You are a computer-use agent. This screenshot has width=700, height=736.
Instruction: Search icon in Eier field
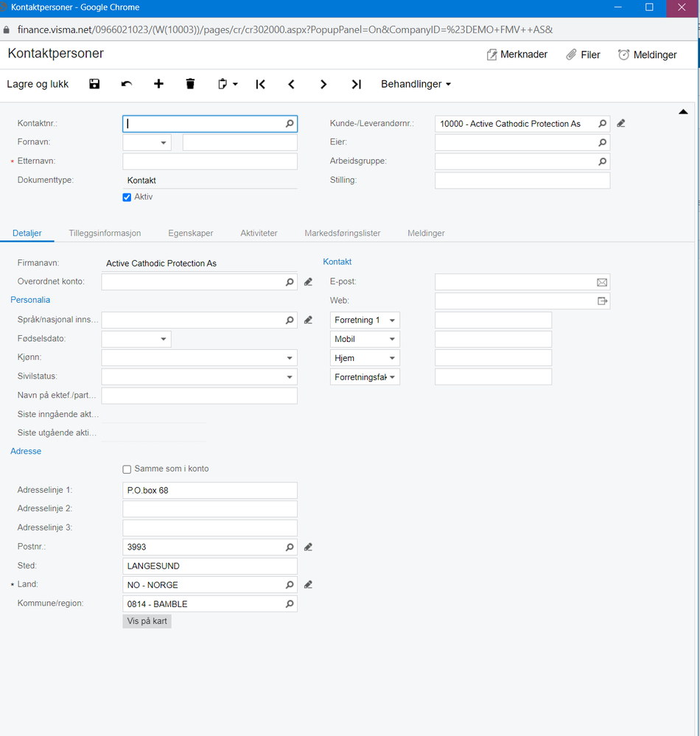602,143
